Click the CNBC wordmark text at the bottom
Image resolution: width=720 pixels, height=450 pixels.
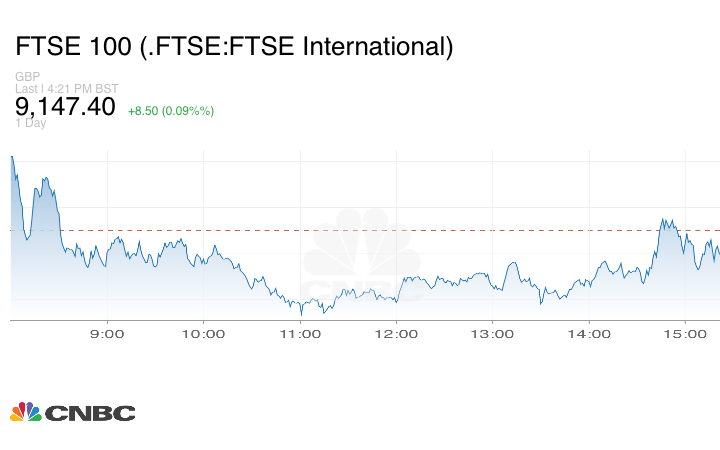pyautogui.click(x=89, y=413)
